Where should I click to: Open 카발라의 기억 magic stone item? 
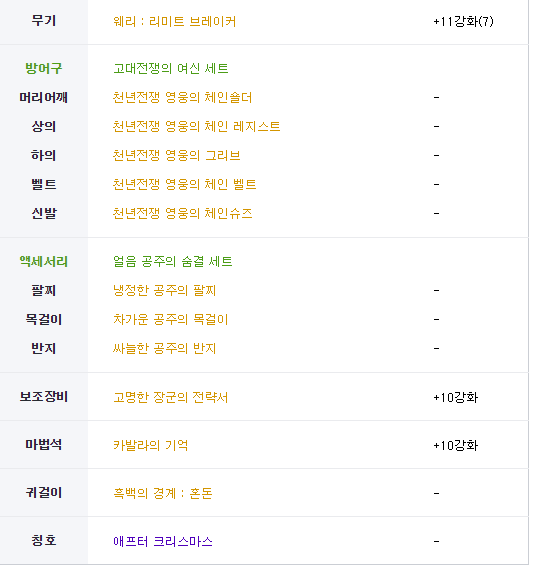(x=151, y=446)
